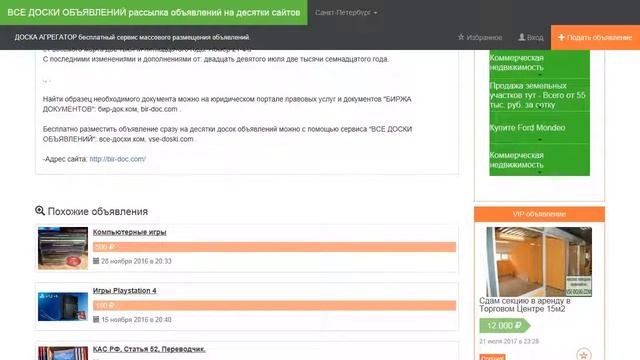Click top Коммерческая недвижимость sidebar ad
The image size is (640, 360).
pyautogui.click(x=539, y=64)
